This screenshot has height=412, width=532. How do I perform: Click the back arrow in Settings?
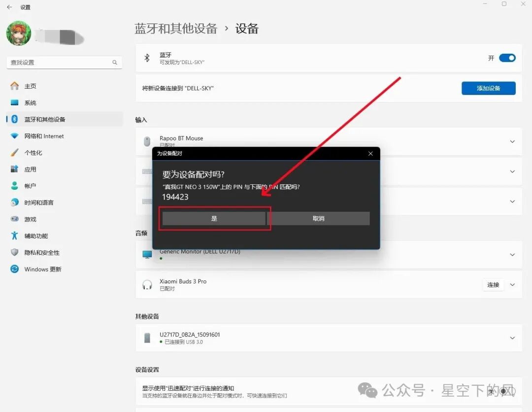9,7
